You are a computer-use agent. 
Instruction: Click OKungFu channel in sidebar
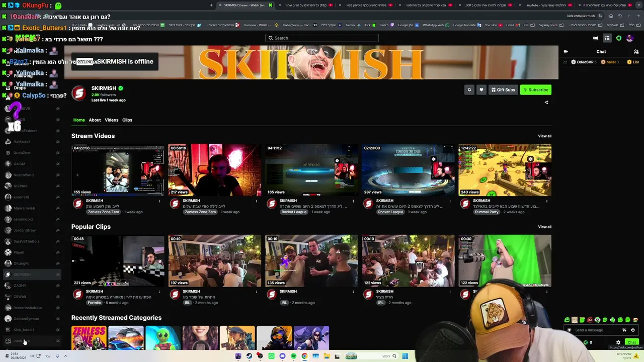pyautogui.click(x=31, y=263)
